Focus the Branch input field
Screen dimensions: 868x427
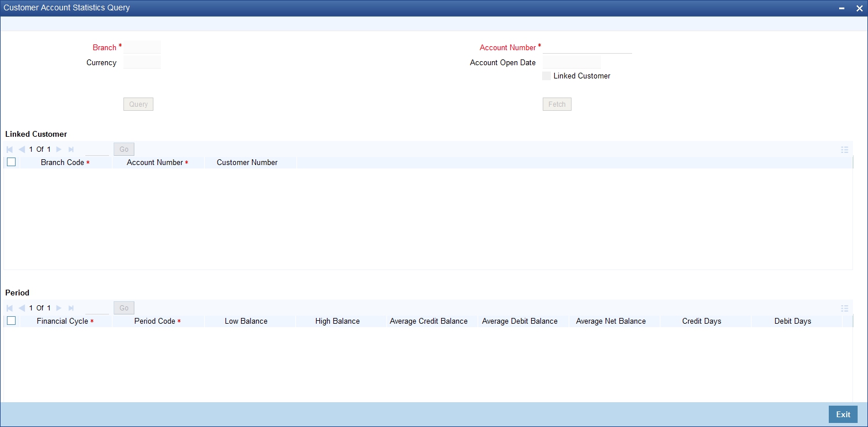(142, 47)
